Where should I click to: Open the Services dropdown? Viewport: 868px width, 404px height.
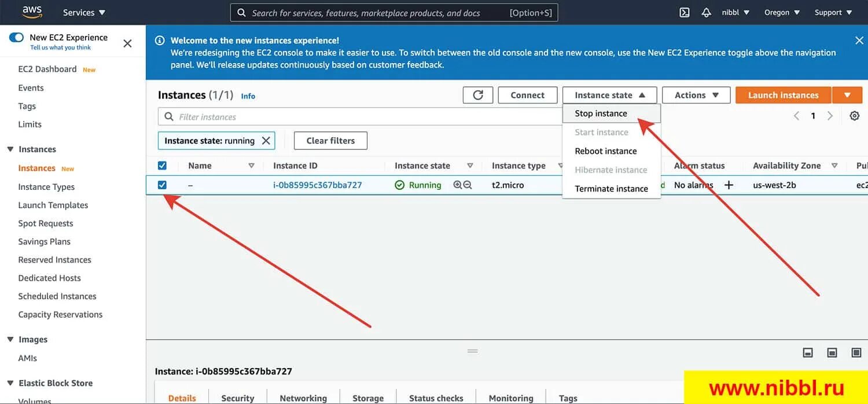[84, 12]
